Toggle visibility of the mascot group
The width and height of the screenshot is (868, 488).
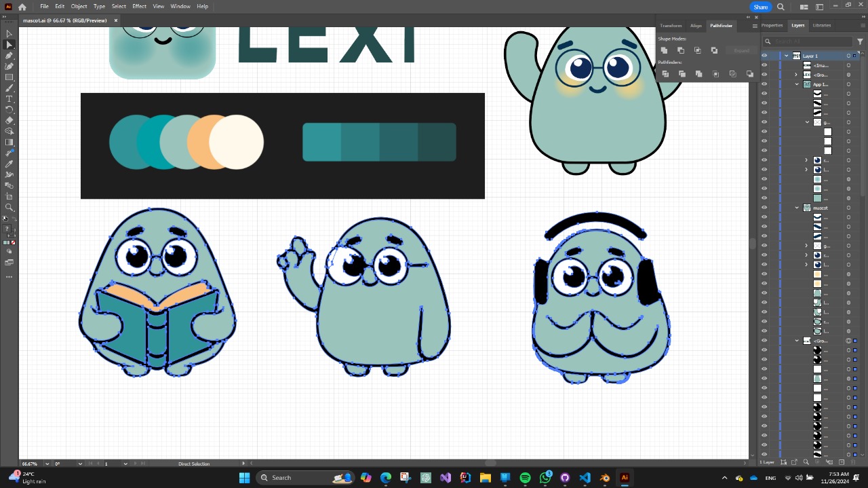click(x=764, y=208)
